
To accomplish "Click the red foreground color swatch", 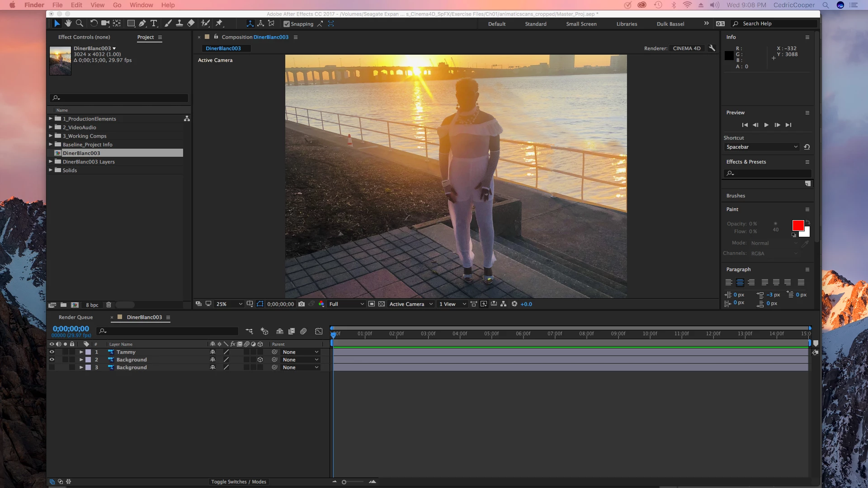I will pyautogui.click(x=798, y=225).
